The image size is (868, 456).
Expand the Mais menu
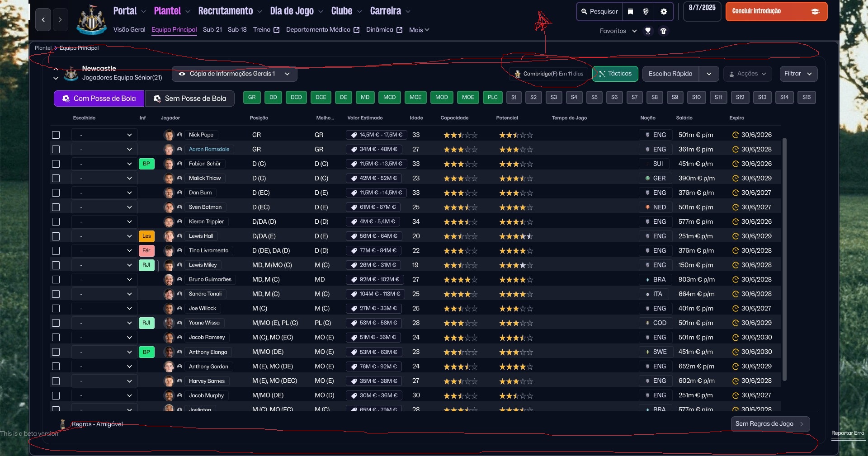419,30
